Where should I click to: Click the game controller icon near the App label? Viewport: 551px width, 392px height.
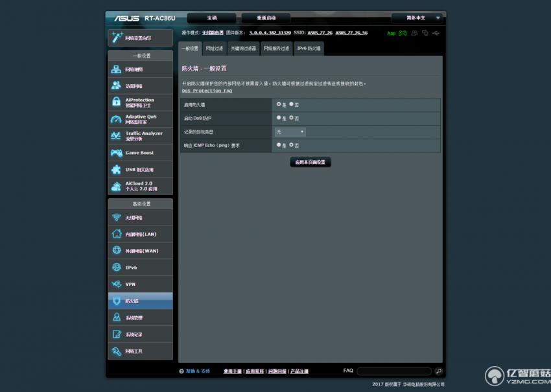click(403, 32)
